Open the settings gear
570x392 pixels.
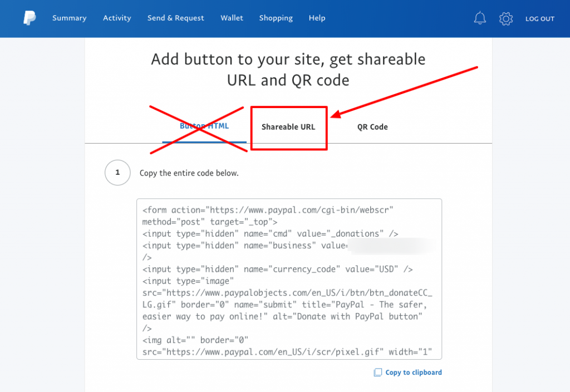pos(506,18)
